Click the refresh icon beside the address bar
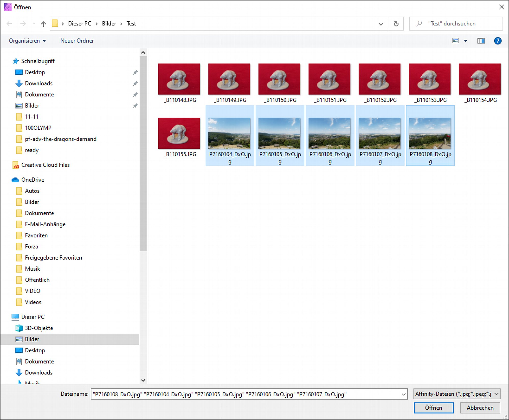The height and width of the screenshot is (420, 509). click(396, 24)
